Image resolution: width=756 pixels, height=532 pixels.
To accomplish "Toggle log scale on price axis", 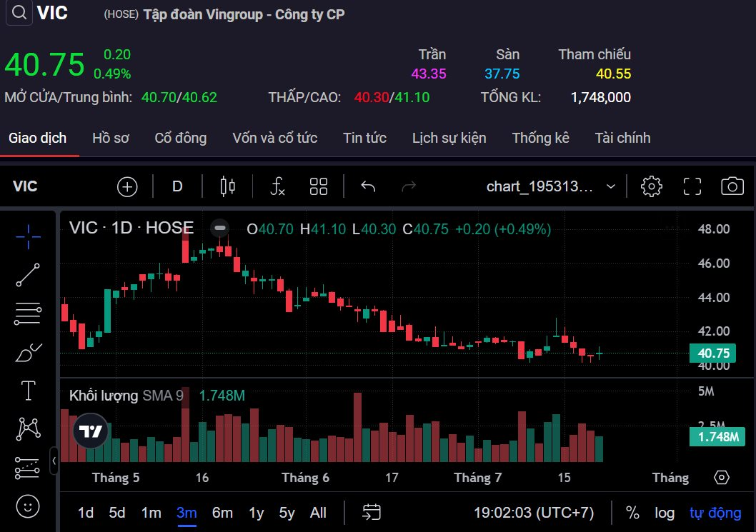I will (664, 513).
